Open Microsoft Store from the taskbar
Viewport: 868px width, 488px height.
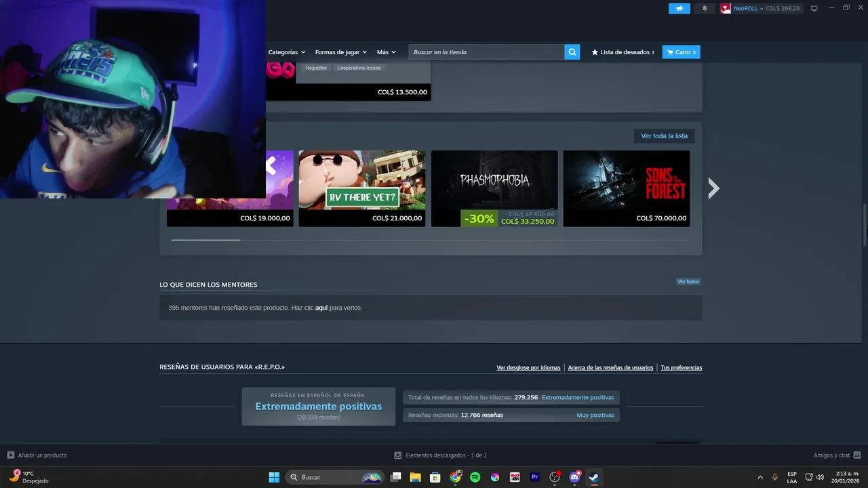pyautogui.click(x=435, y=477)
